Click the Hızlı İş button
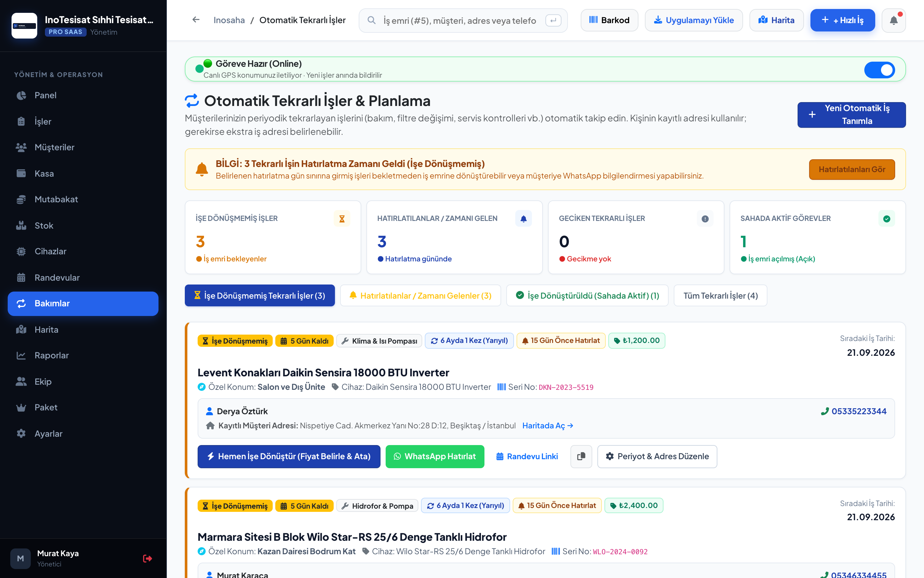 (x=842, y=20)
